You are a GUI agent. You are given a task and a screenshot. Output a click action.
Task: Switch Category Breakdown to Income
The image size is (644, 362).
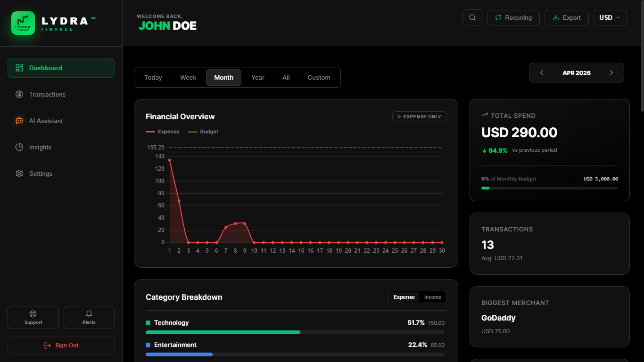coord(432,297)
